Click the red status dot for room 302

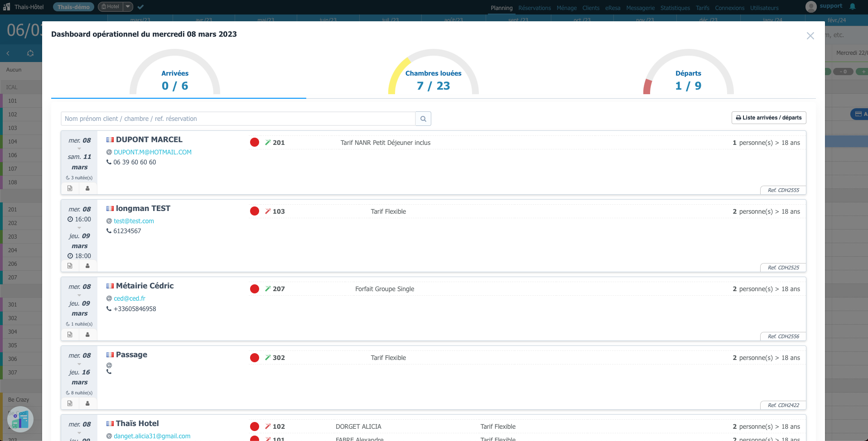[x=255, y=358]
